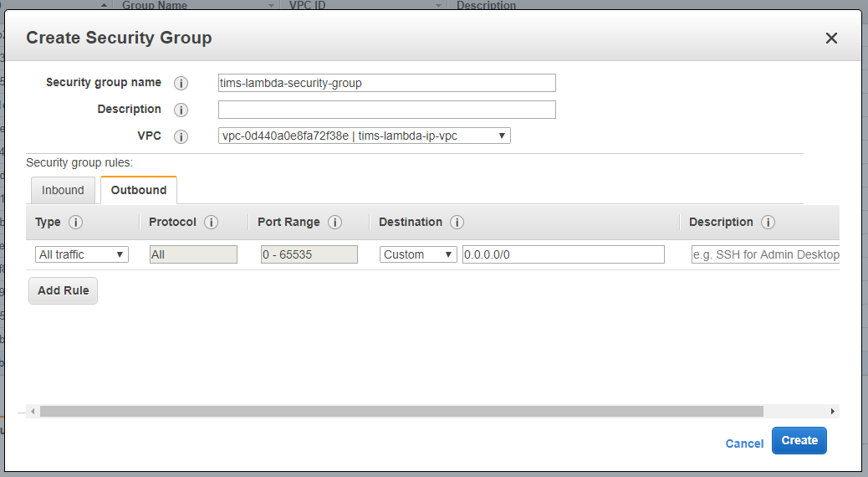Click the Port Range 0 - 65535 field
The height and width of the screenshot is (477, 868).
pyautogui.click(x=309, y=254)
